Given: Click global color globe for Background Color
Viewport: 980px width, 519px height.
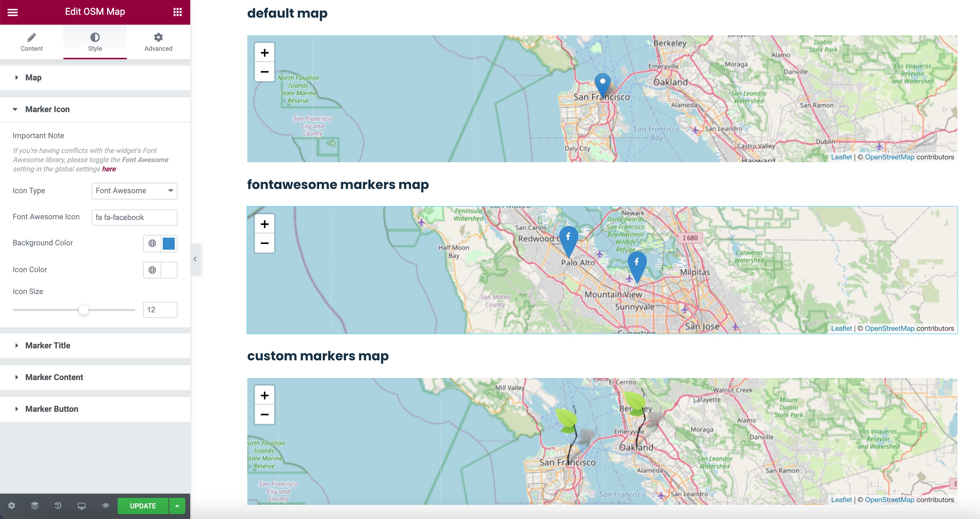Looking at the screenshot, I should [x=152, y=243].
